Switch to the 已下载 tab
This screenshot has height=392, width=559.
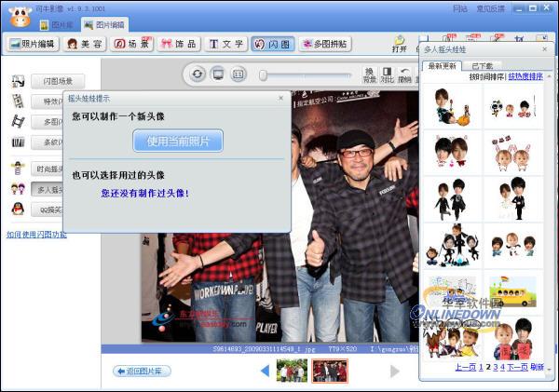483,66
